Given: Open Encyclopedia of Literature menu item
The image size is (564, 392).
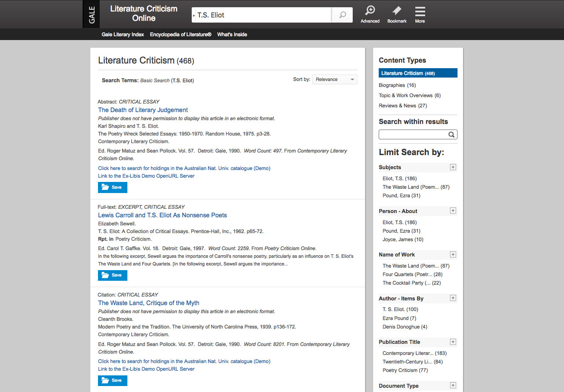Looking at the screenshot, I should 181,35.
